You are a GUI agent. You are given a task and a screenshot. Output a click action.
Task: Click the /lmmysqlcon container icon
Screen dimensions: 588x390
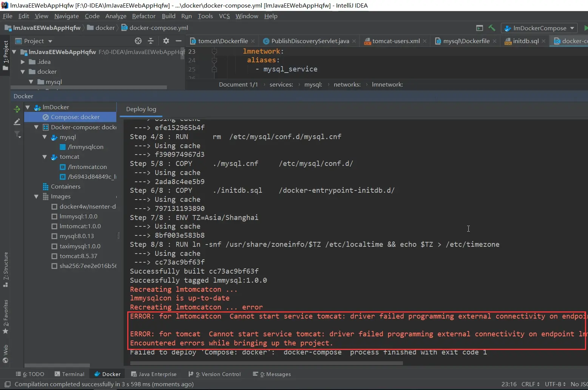pos(63,147)
